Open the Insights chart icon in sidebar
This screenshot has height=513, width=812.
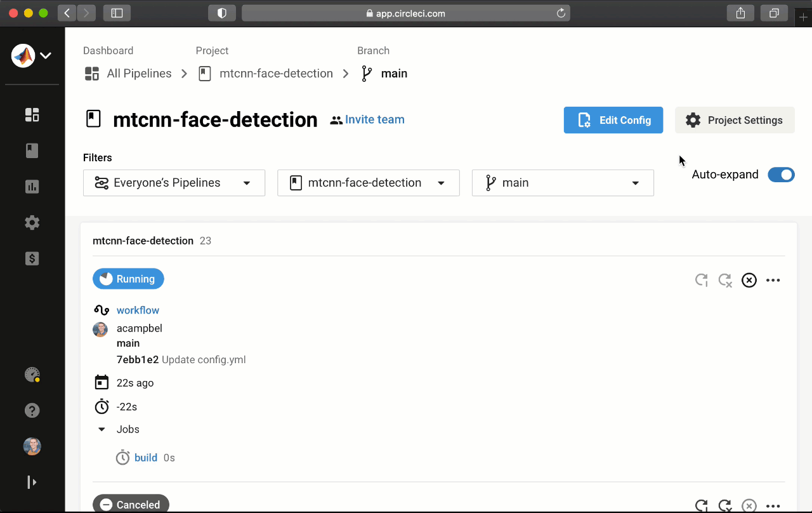[32, 187]
